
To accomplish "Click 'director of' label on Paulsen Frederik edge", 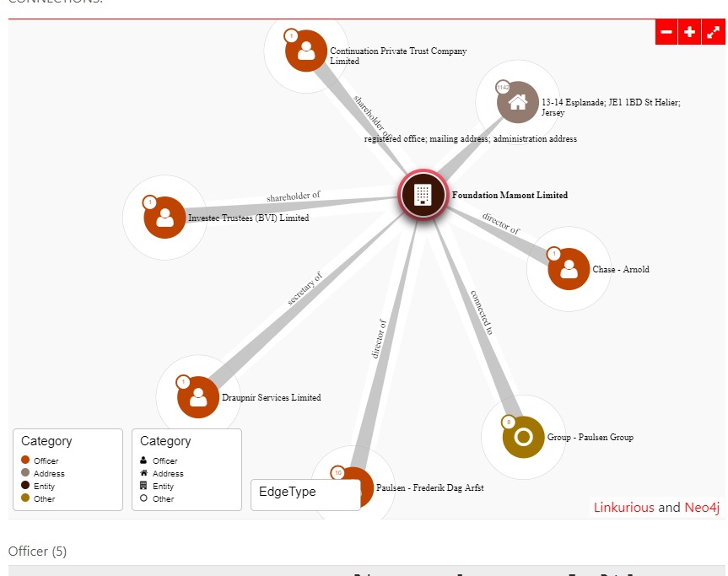I will (379, 339).
